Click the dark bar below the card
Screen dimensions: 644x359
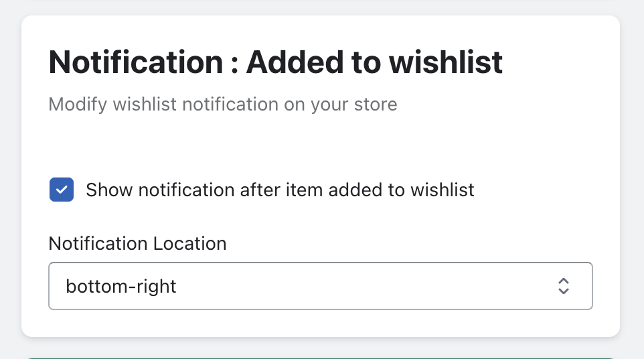pyautogui.click(x=320, y=356)
